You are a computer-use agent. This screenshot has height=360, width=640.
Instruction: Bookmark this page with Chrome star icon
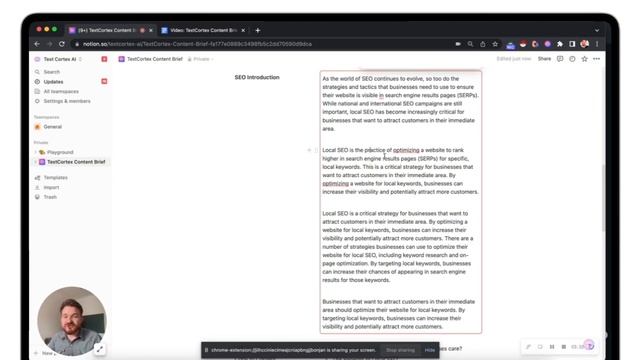pyautogui.click(x=495, y=44)
